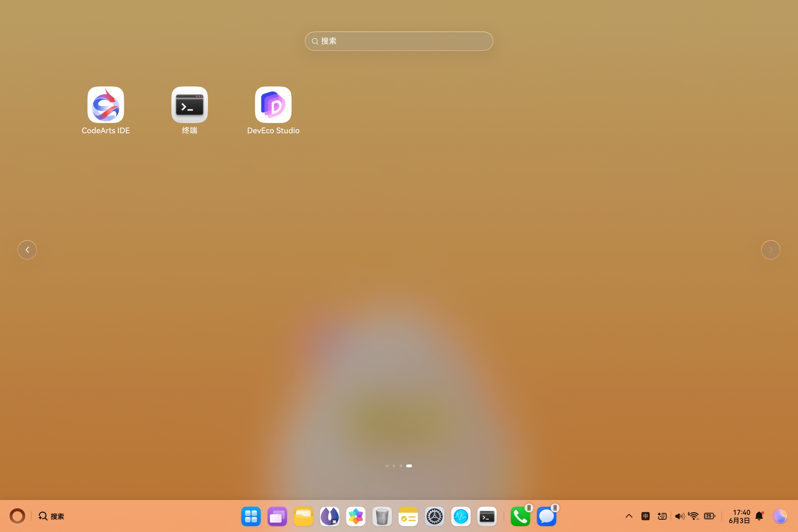
Task: Open the blue Messages app in the dock
Action: coord(547,516)
